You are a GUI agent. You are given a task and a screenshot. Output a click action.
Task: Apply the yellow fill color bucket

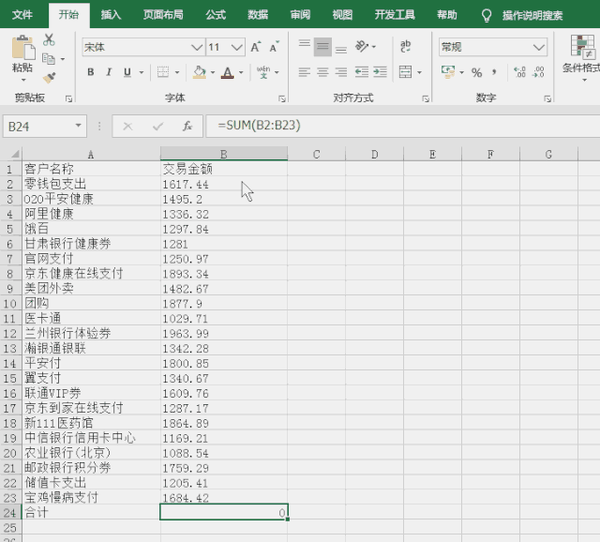click(x=199, y=72)
